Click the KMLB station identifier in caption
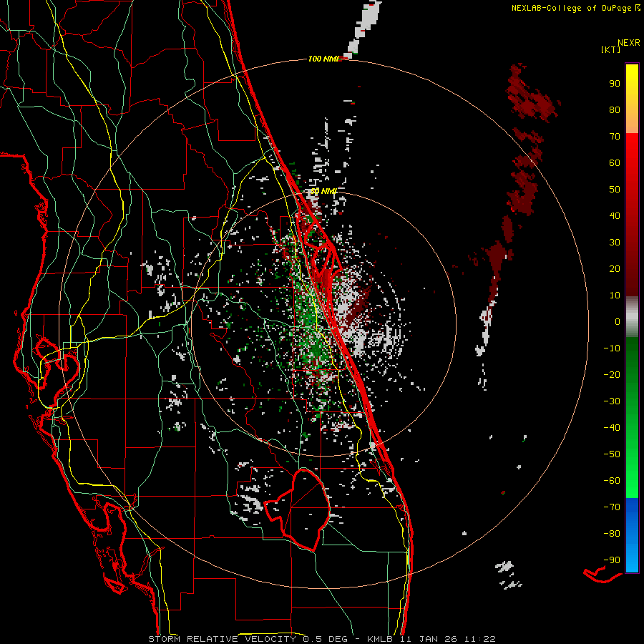 tap(379, 639)
